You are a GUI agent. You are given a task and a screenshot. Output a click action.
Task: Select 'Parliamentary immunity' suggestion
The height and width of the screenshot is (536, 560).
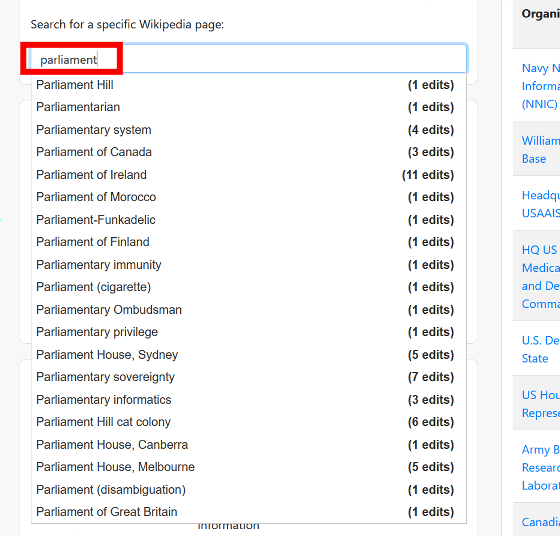[249, 265]
